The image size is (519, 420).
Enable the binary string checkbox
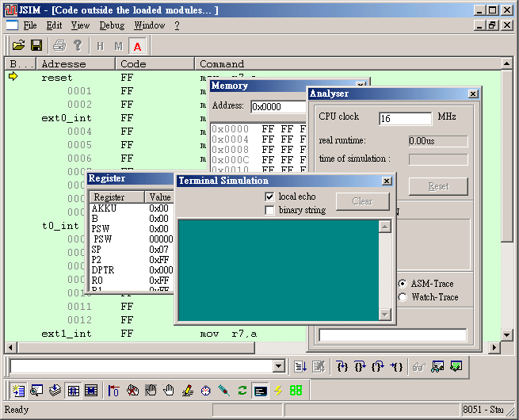269,210
